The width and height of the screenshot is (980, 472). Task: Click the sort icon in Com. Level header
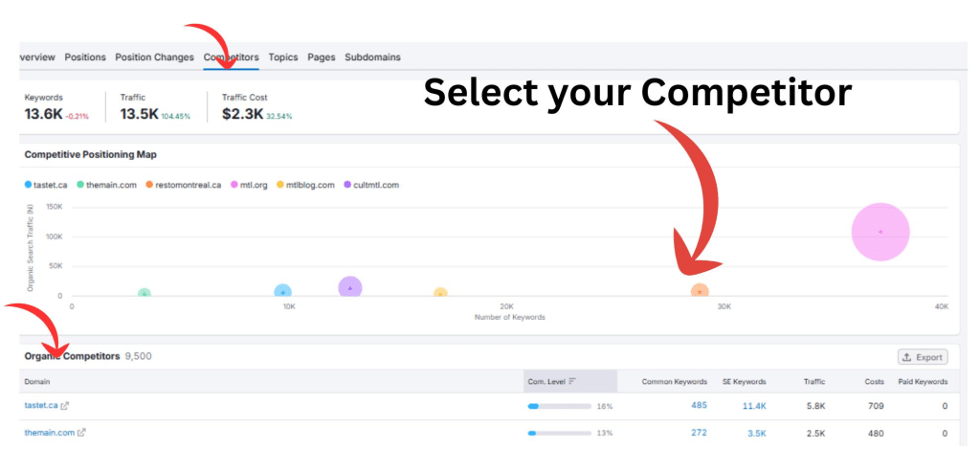tap(572, 382)
